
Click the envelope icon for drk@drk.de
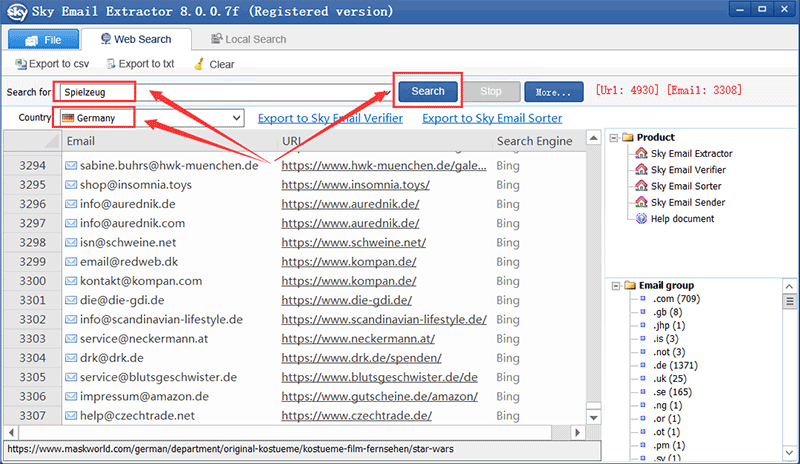coord(71,358)
